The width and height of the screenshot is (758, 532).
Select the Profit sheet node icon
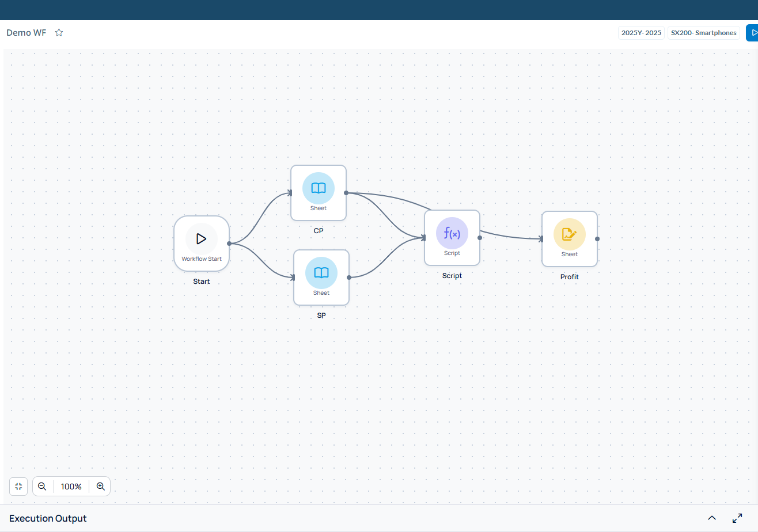570,234
